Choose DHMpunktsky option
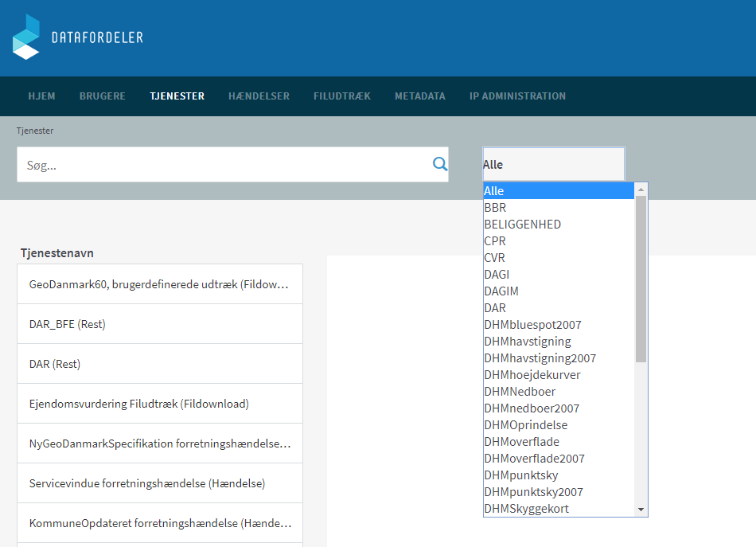756x547 pixels. [x=559, y=475]
